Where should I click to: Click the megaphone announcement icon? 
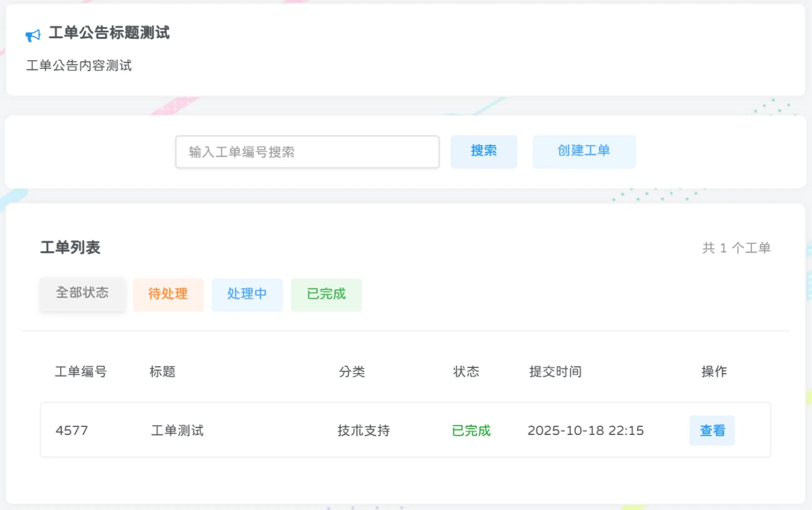click(x=32, y=34)
